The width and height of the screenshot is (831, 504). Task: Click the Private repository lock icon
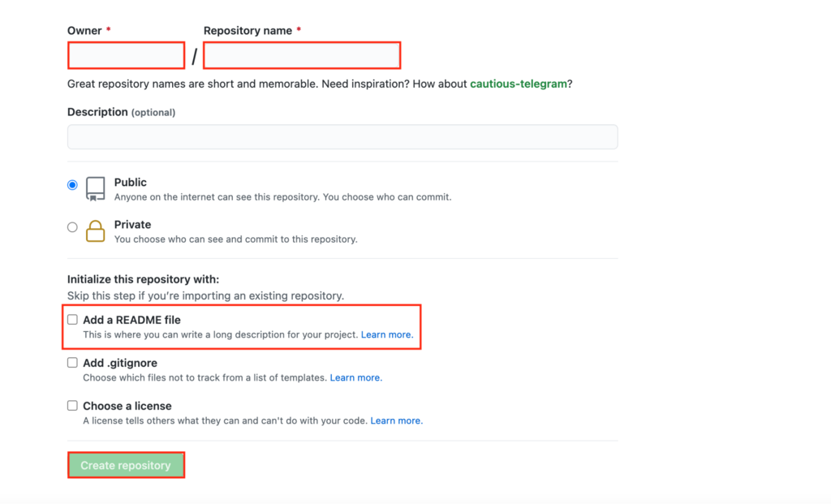click(x=94, y=230)
